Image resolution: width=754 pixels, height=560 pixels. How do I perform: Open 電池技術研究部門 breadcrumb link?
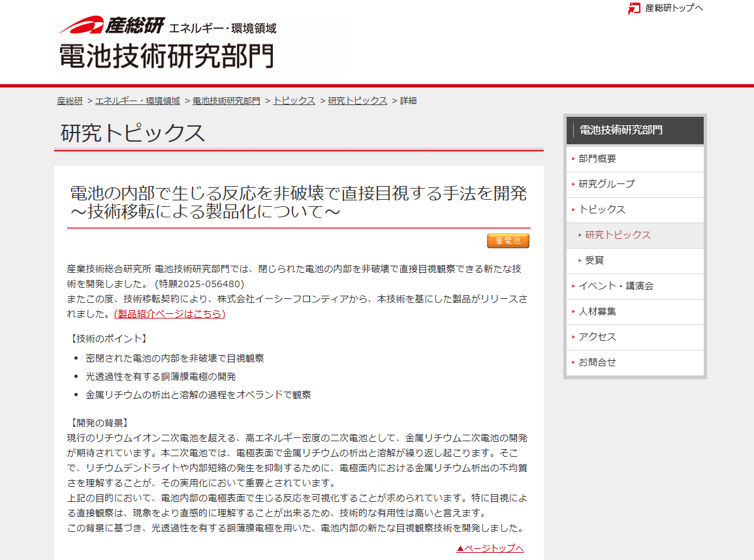tap(226, 101)
